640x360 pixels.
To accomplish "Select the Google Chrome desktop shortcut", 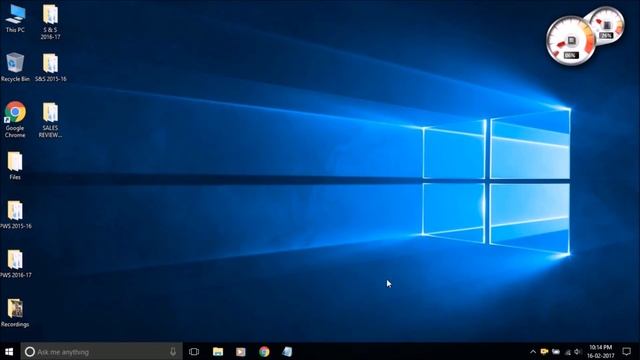I will coord(15,120).
